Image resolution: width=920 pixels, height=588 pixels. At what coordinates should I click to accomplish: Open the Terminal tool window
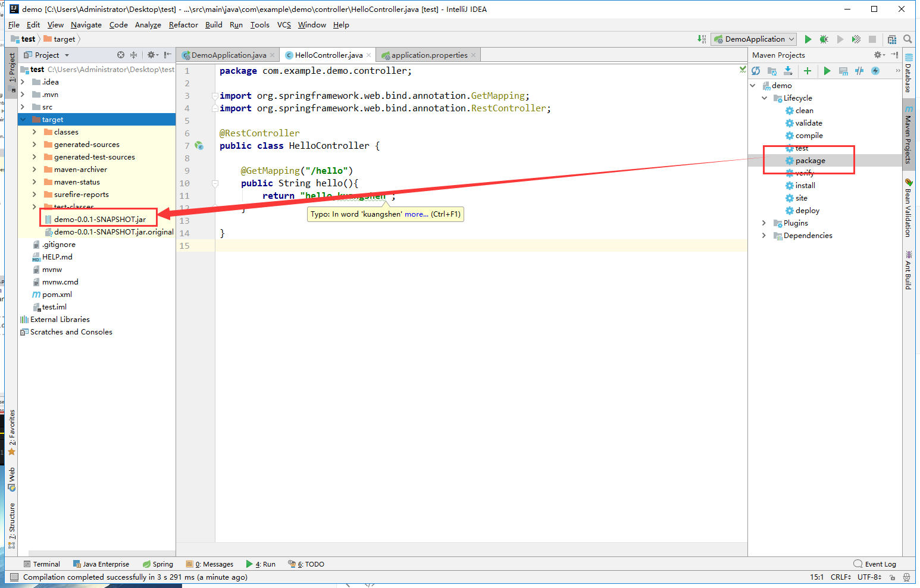point(42,564)
